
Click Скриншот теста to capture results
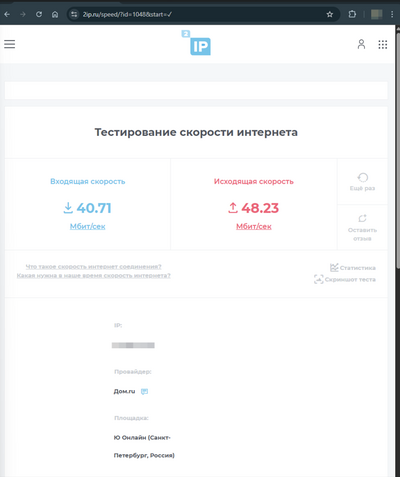pos(345,279)
